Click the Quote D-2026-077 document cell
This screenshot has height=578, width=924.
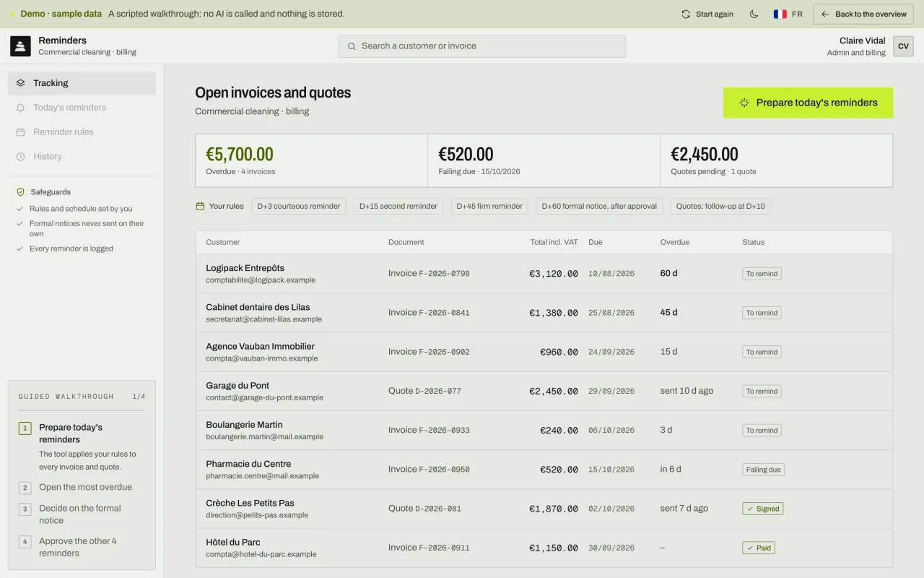click(424, 391)
